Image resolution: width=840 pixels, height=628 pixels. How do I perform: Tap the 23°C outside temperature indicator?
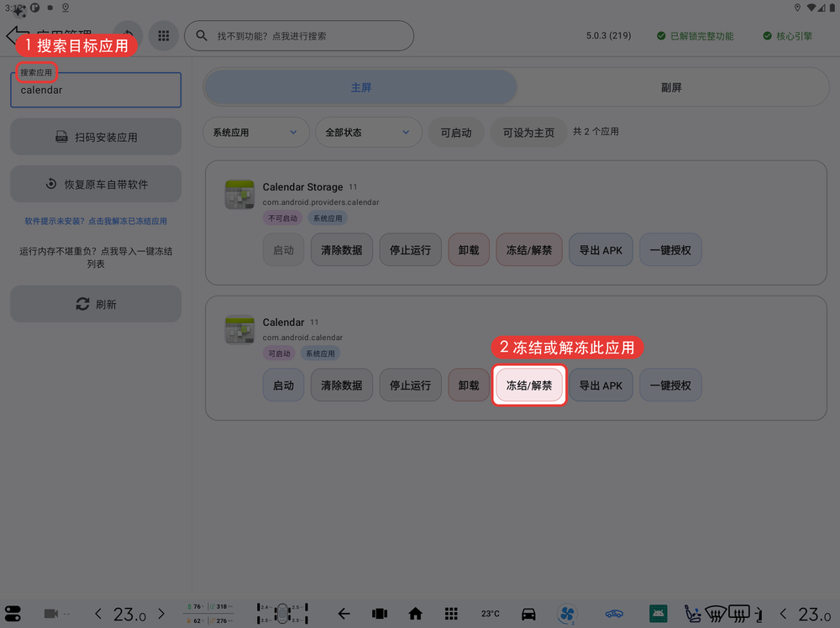tap(491, 614)
